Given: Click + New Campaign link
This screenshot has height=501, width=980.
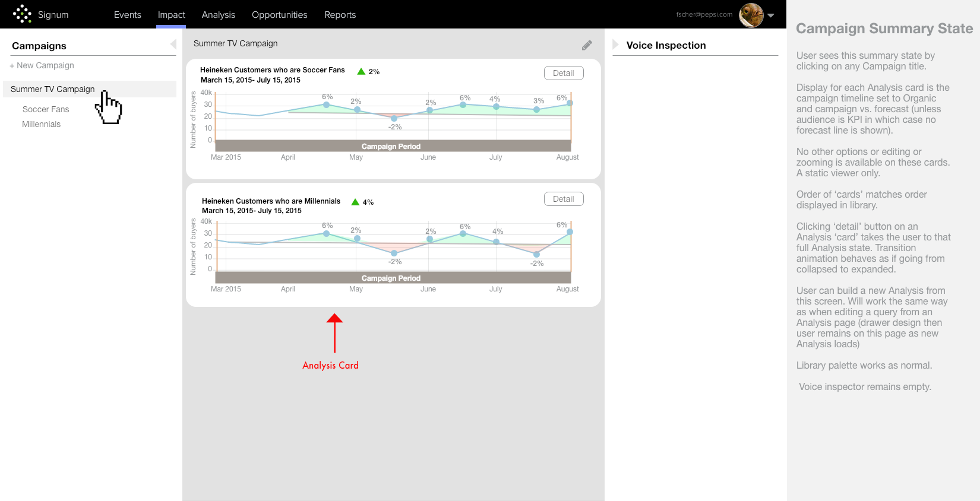Looking at the screenshot, I should coord(42,65).
